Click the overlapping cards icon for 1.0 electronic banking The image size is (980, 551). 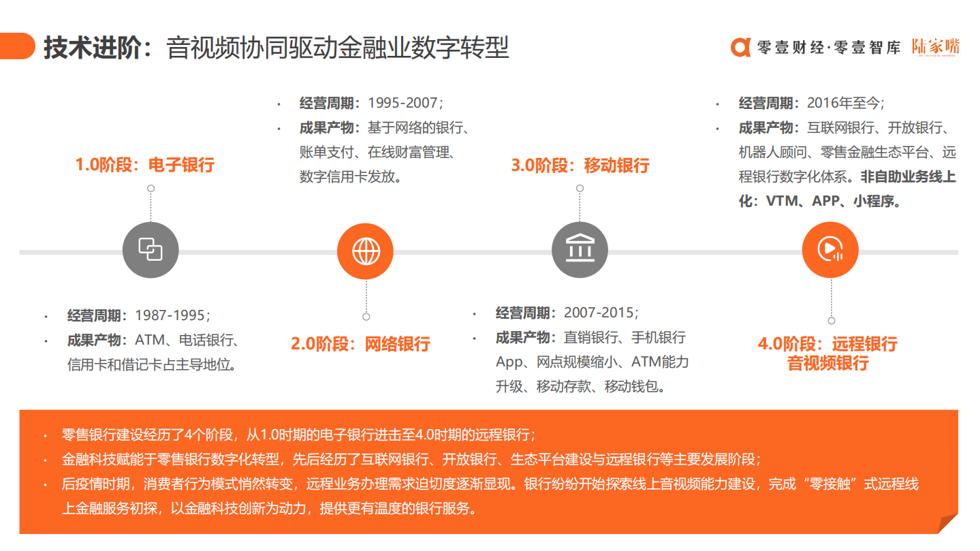click(150, 249)
